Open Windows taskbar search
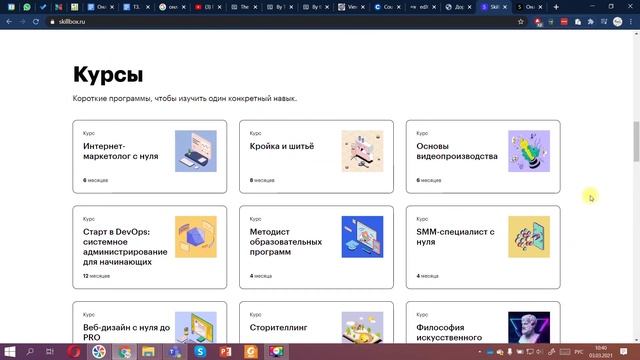This screenshot has width=640, height=360. pyautogui.click(x=30, y=352)
